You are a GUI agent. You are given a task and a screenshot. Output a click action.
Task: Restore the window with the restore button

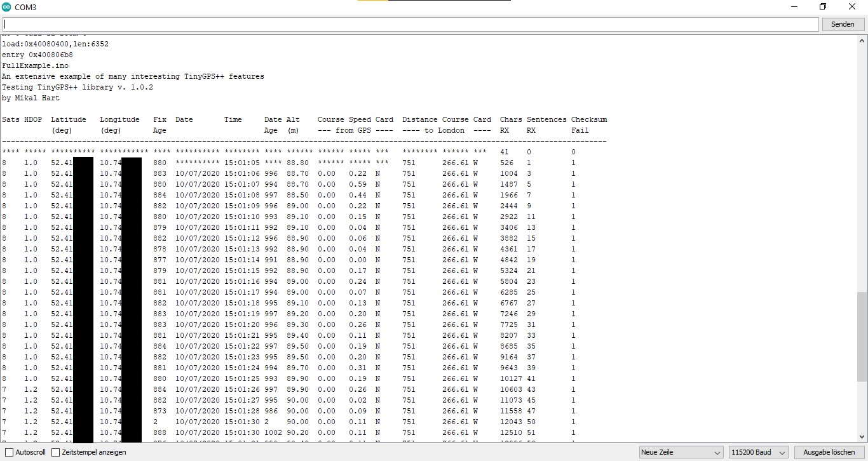[822, 6]
